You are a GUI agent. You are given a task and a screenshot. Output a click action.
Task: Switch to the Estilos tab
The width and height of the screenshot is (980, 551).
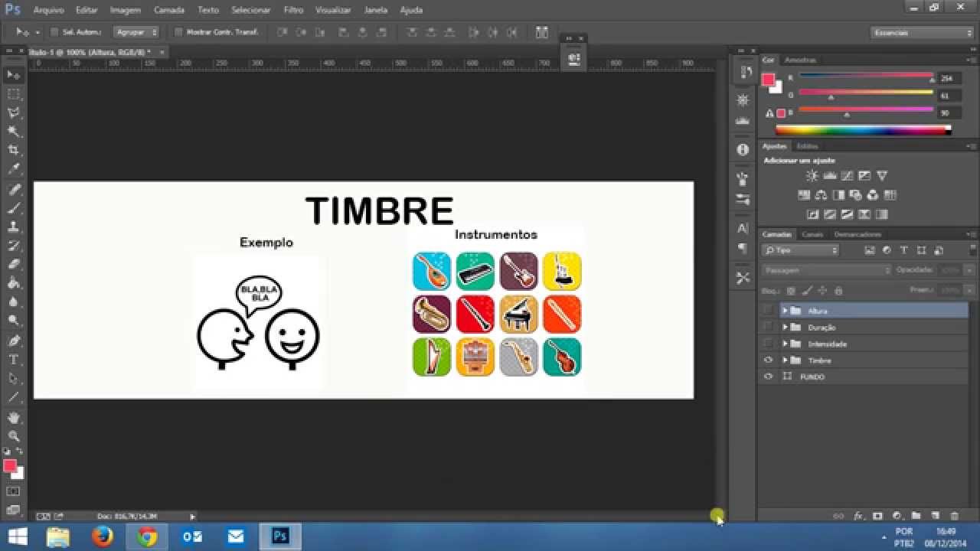coord(808,145)
